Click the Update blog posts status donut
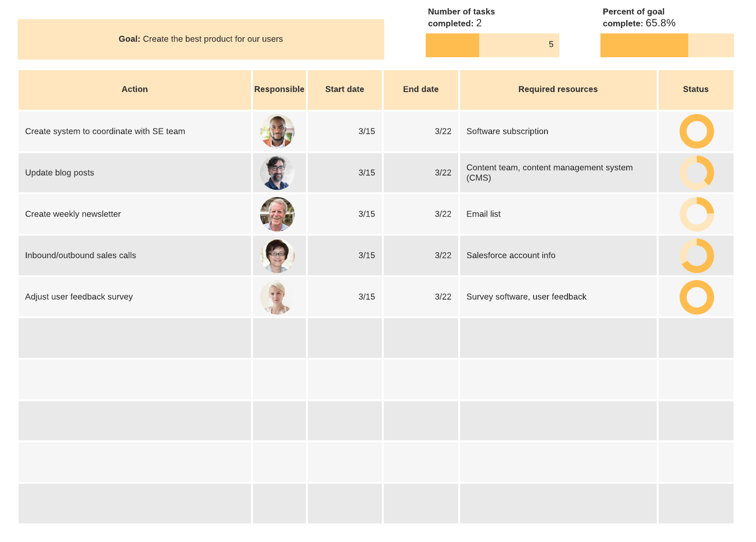Image resolution: width=756 pixels, height=542 pixels. pos(696,173)
